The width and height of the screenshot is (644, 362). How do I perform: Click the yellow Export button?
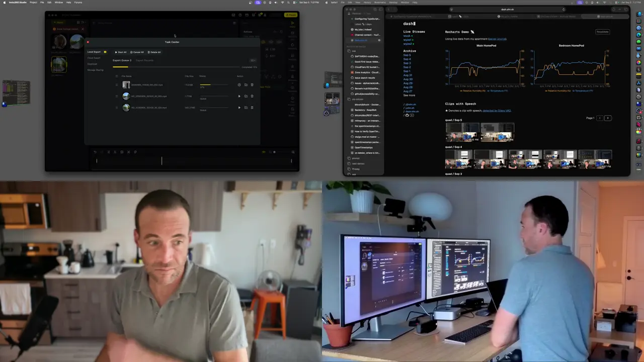pyautogui.click(x=290, y=15)
